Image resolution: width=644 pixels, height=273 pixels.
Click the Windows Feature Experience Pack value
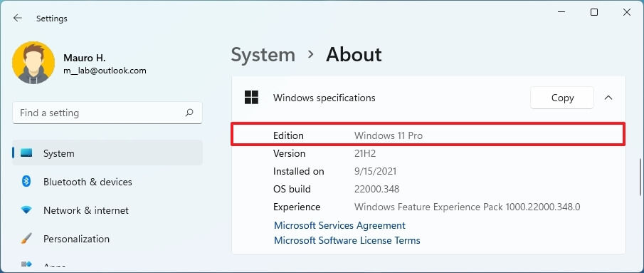[x=467, y=207]
